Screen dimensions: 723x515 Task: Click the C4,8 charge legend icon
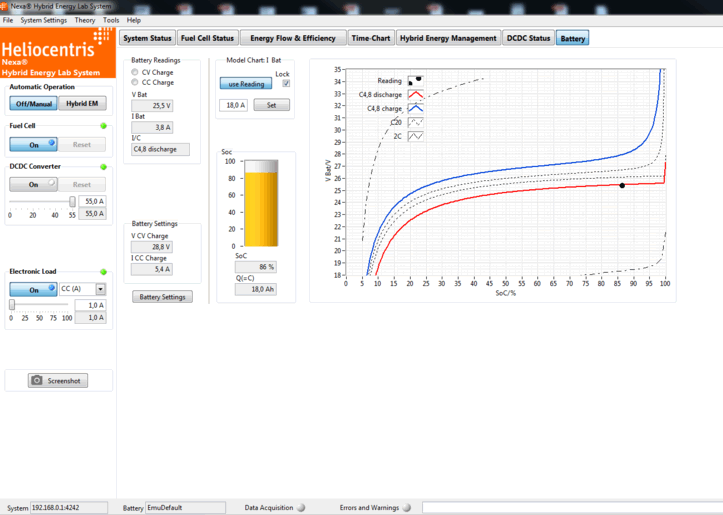click(415, 108)
